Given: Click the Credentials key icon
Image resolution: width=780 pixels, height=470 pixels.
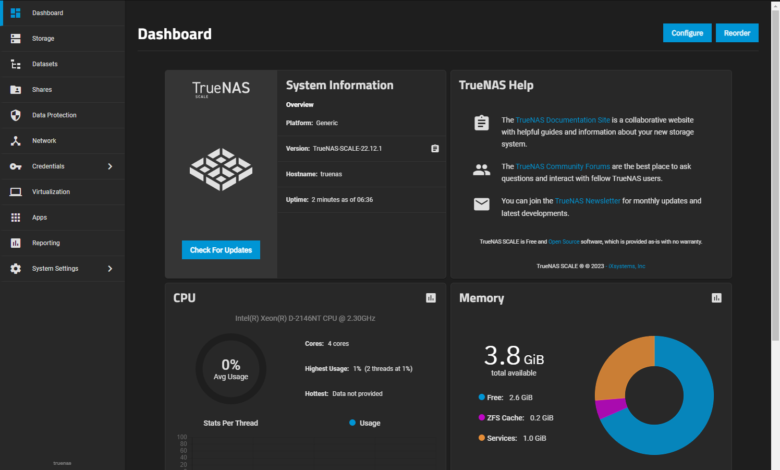Looking at the screenshot, I should tap(15, 166).
